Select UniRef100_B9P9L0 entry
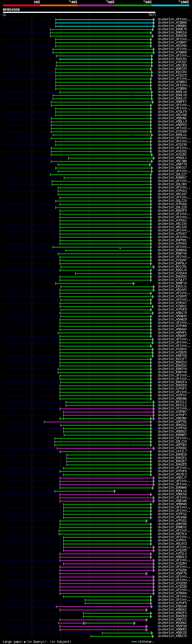192x644 pixels. [172, 263]
